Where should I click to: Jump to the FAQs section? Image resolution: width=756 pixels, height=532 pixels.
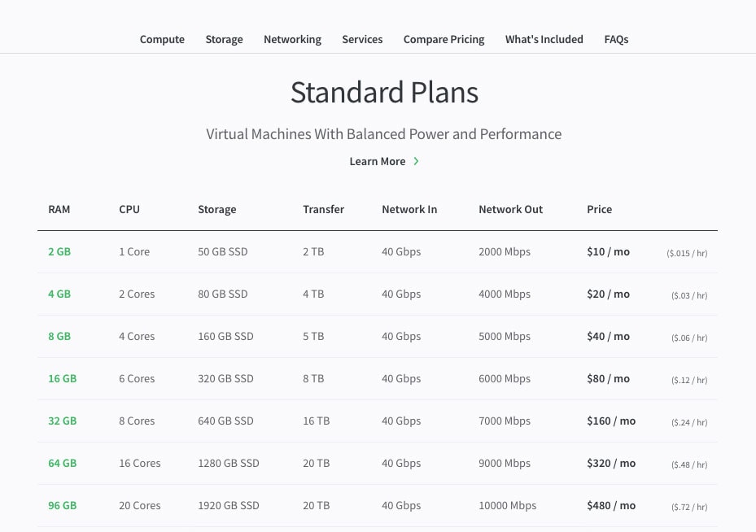click(616, 40)
